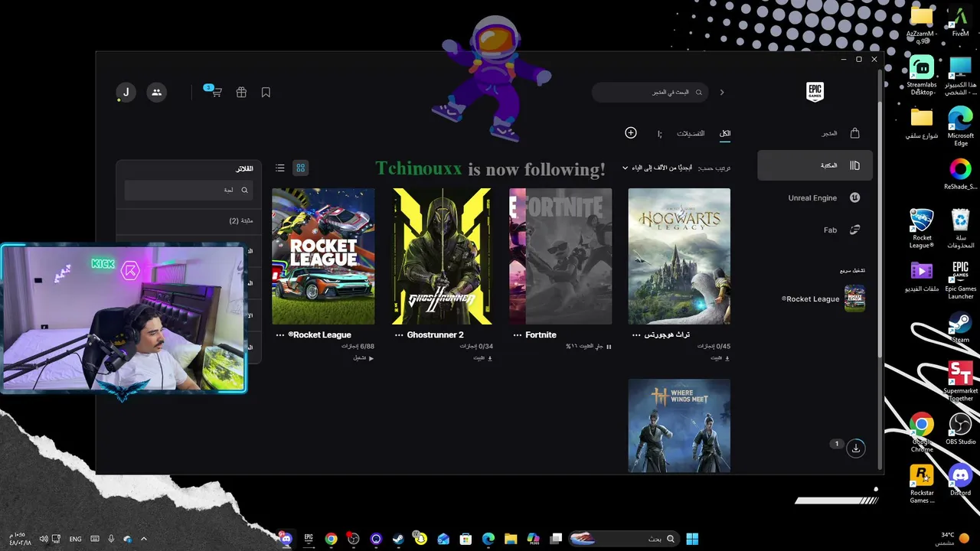Open FiveM desktop shortcut
The width and height of the screenshot is (980, 551).
(x=960, y=21)
